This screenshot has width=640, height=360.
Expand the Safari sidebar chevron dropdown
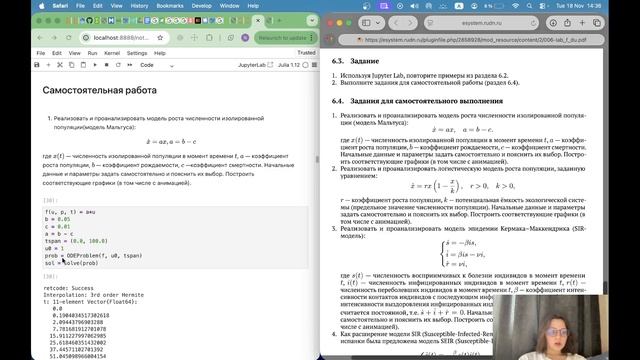coord(378,23)
